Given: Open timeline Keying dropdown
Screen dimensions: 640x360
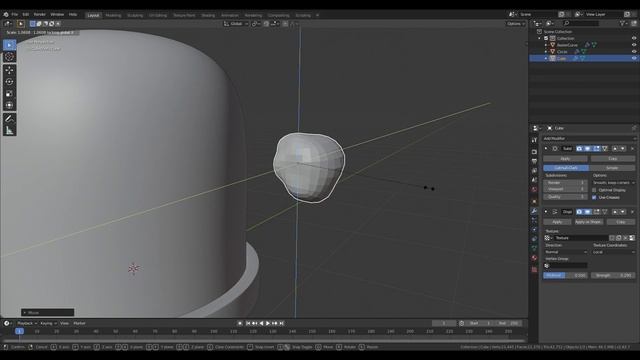Looking at the screenshot, I should click(48, 323).
